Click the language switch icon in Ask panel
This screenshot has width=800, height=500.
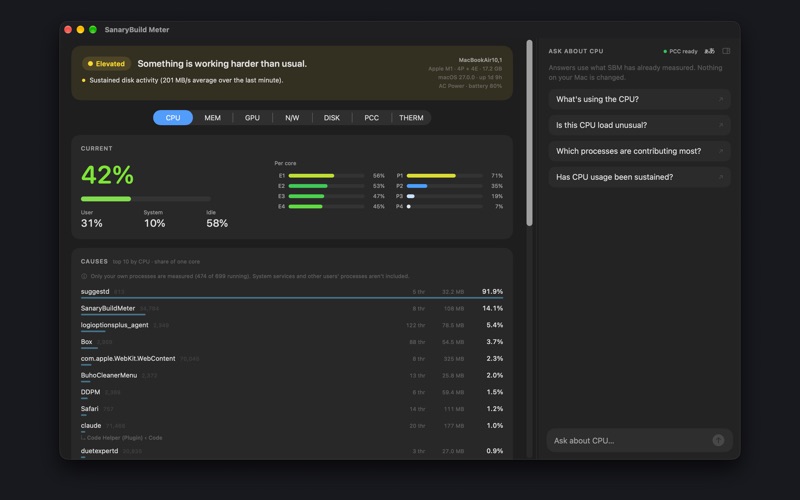709,51
